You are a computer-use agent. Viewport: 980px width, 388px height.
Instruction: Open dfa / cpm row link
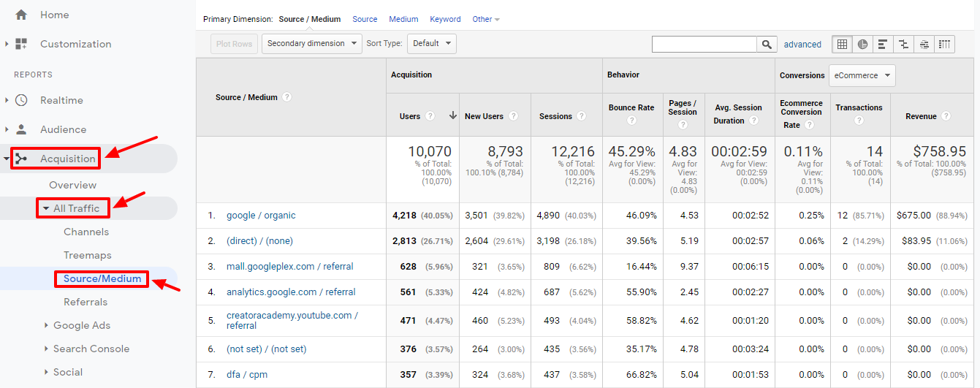pyautogui.click(x=247, y=375)
